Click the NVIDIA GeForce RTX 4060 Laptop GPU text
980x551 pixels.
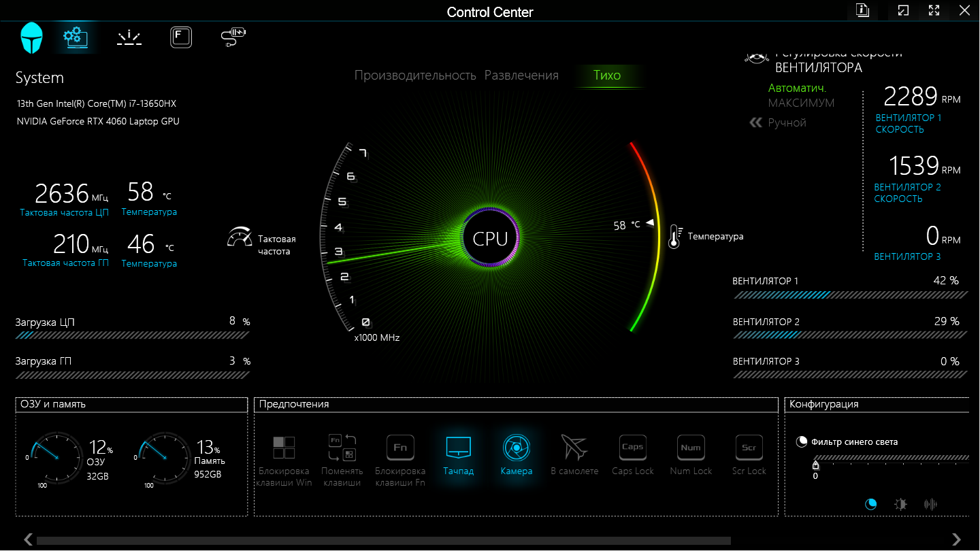click(x=98, y=122)
